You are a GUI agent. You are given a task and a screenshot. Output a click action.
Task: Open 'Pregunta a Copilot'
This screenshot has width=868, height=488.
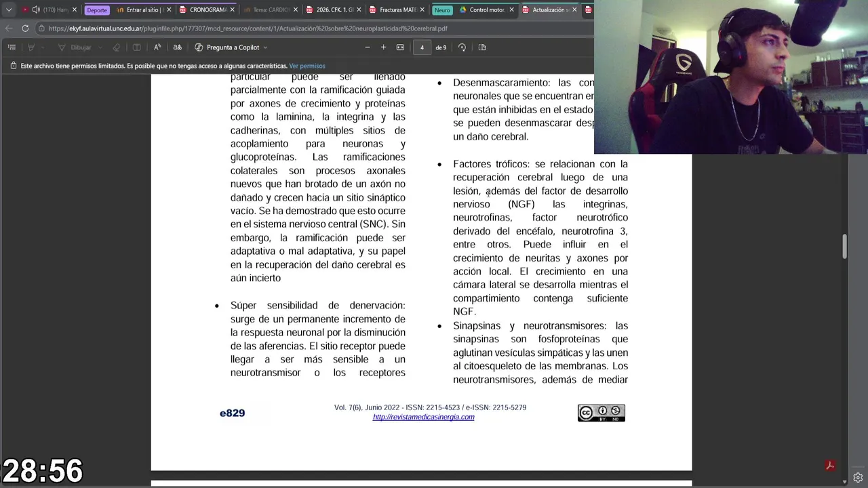(x=226, y=47)
